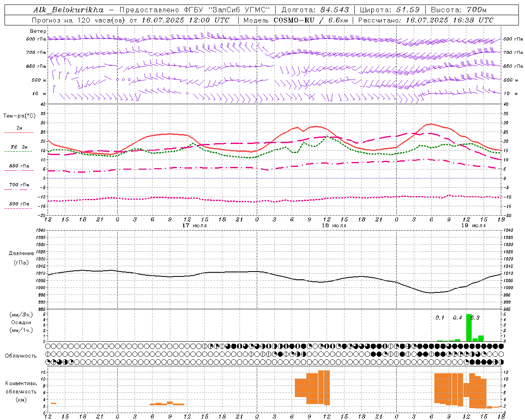Click the 'Модель COSMO-RU / 6.6км' text

[296, 20]
